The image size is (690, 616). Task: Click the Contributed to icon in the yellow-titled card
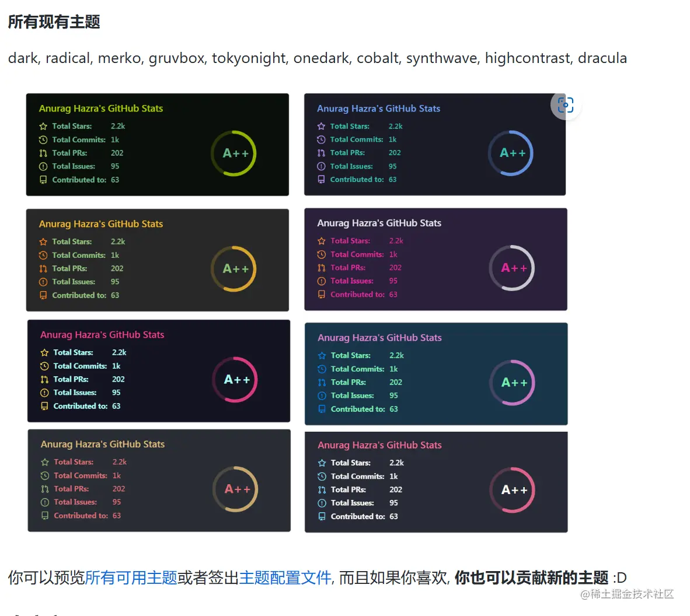[43, 295]
